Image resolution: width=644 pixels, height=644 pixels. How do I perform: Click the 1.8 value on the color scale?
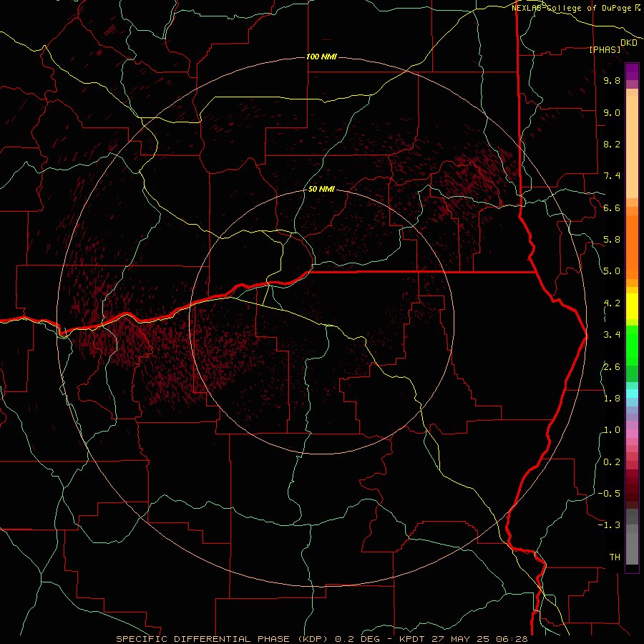coord(612,399)
